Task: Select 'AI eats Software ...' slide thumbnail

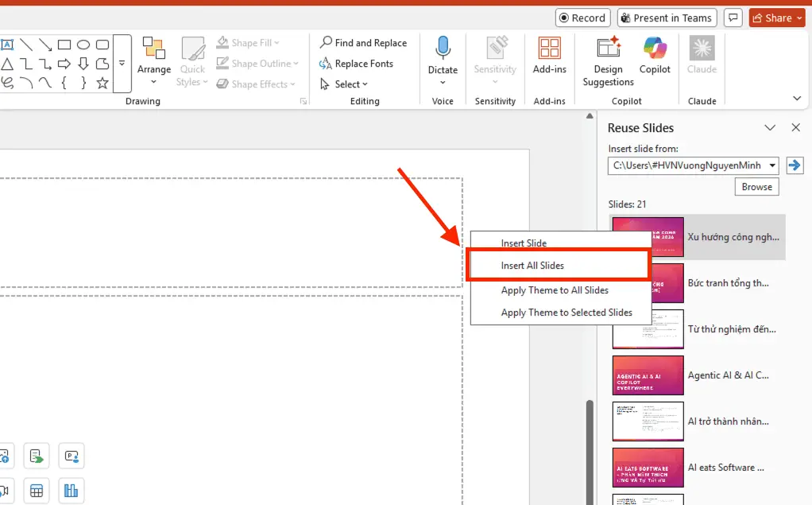Action: pos(648,468)
